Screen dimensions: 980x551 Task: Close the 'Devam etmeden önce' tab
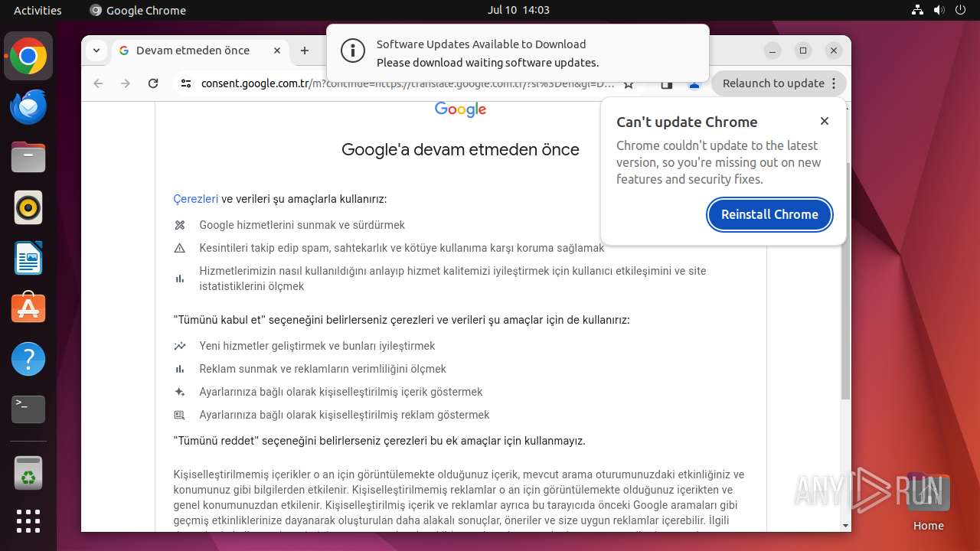(x=277, y=51)
